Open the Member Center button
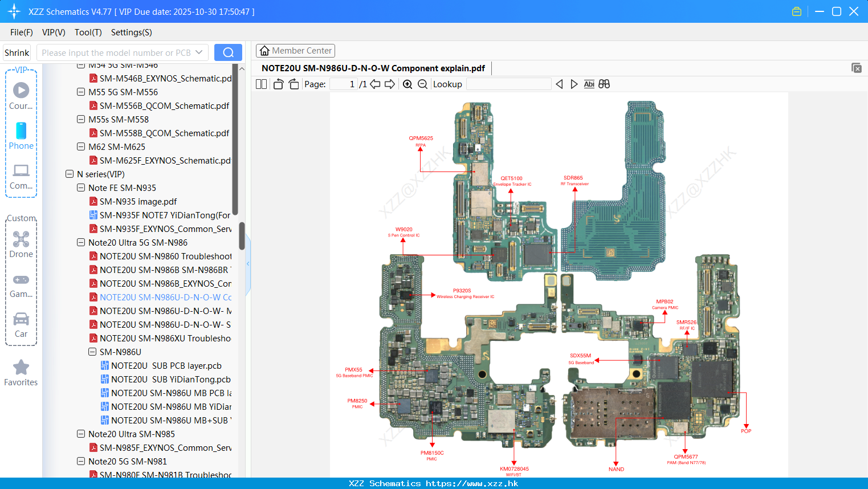 point(295,51)
